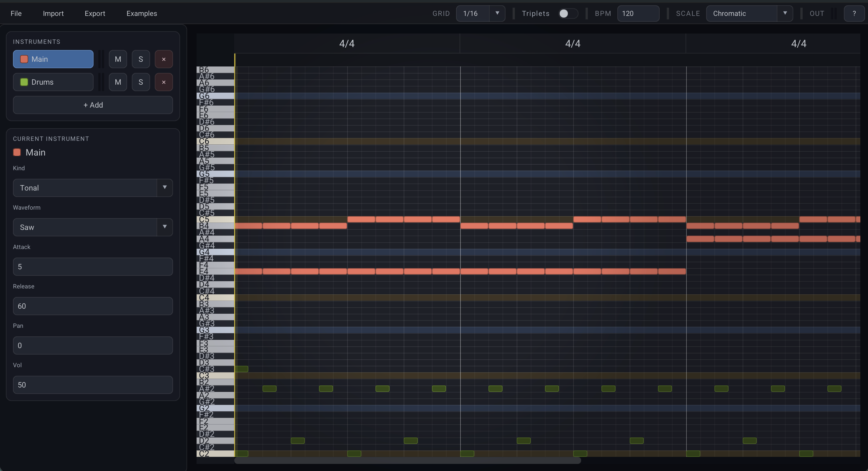Click the Attack input field
Image resolution: width=868 pixels, height=471 pixels.
coord(93,267)
